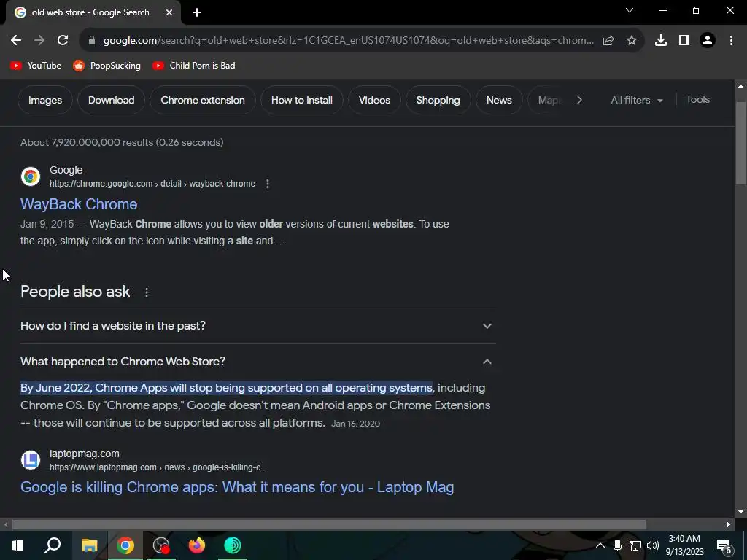This screenshot has height=560, width=747.
Task: Click the taskbar icon with red dot
Action: pyautogui.click(x=161, y=545)
